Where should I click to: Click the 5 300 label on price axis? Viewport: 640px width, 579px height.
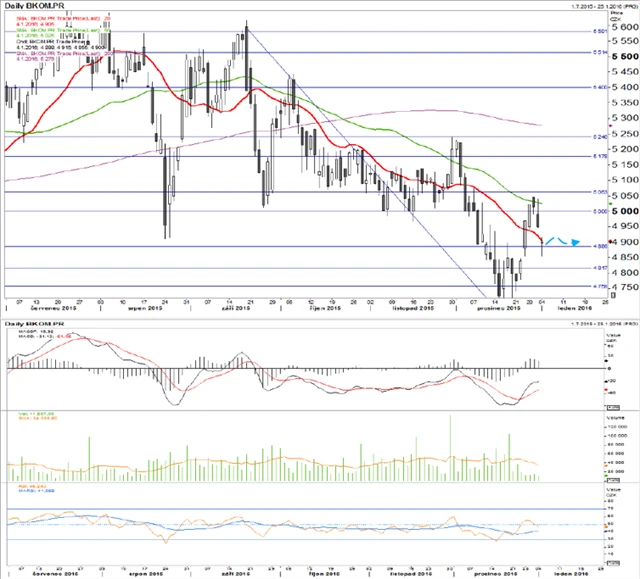point(624,118)
